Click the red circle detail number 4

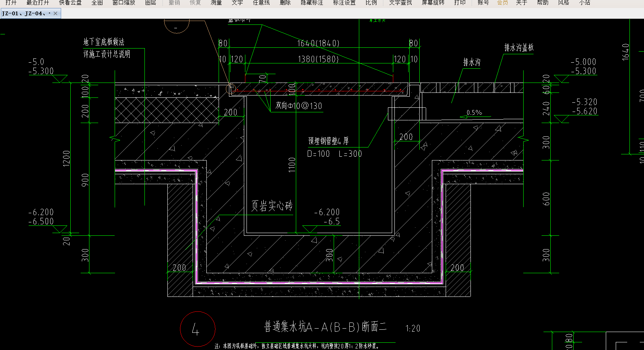[x=198, y=329]
